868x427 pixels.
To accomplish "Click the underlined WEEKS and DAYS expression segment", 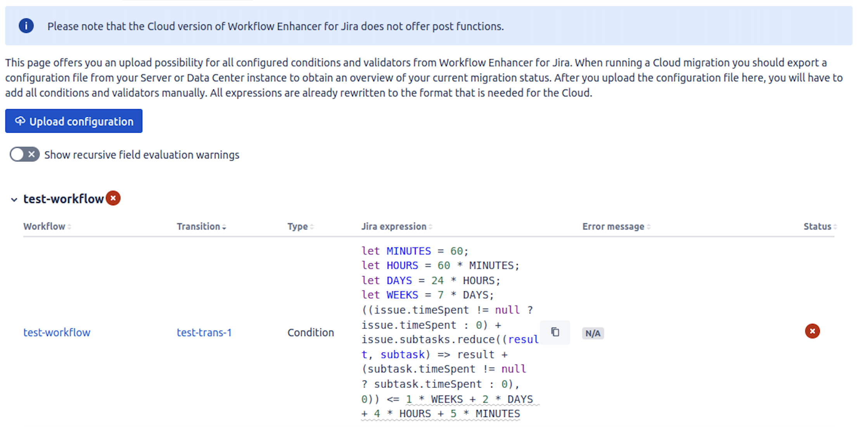I will click(x=469, y=399).
